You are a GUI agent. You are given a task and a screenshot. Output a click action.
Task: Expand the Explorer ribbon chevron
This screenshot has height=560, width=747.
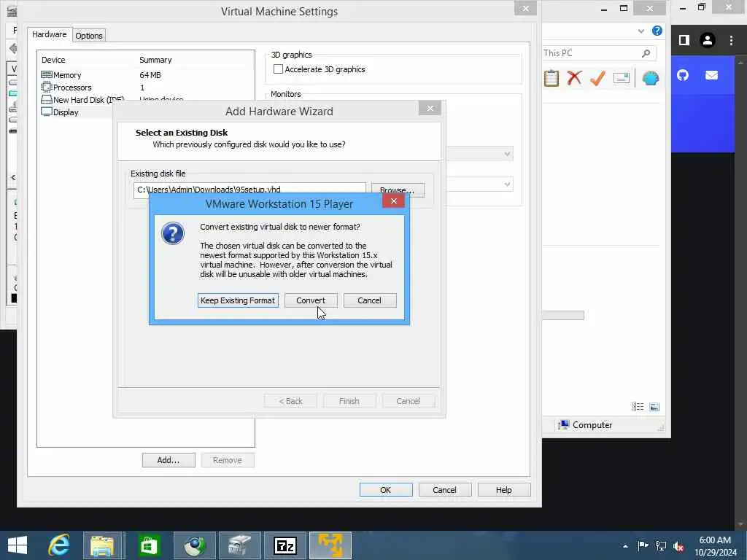[640, 31]
